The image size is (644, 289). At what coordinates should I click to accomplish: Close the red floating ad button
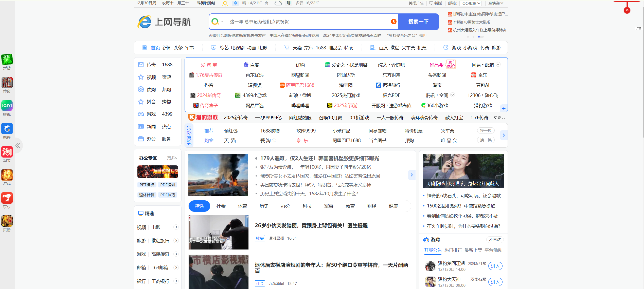[627, 10]
